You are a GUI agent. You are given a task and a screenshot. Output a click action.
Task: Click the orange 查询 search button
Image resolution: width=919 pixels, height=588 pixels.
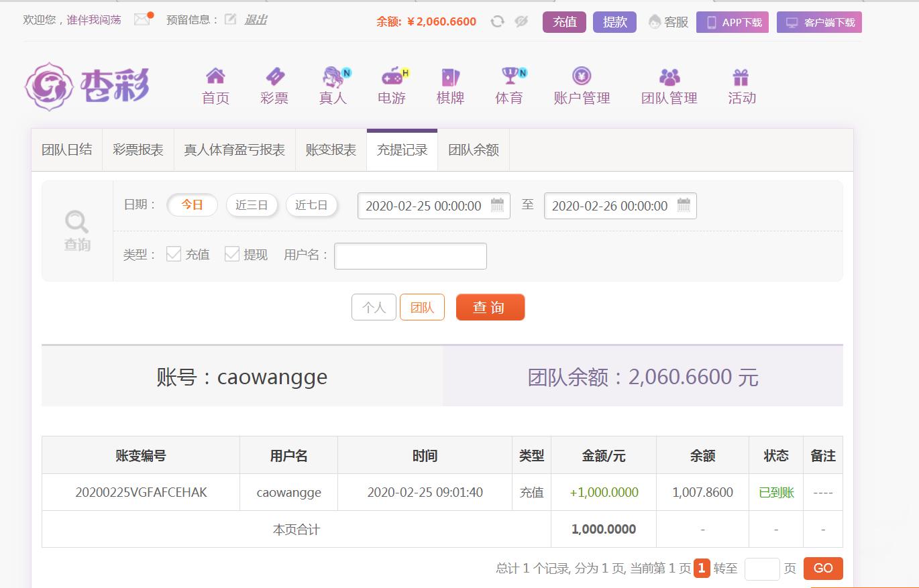(x=490, y=307)
